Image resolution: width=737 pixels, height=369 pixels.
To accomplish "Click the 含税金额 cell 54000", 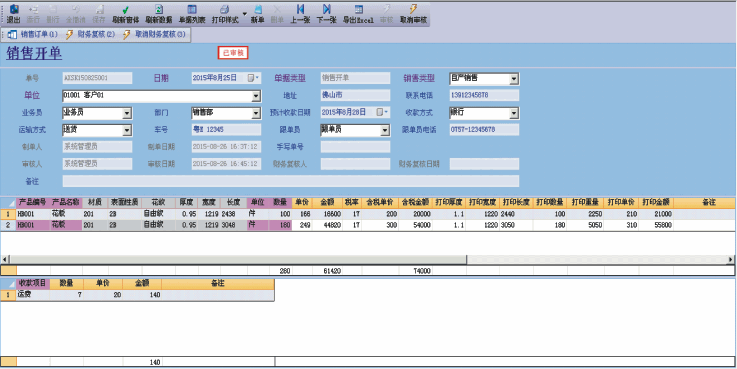I will (416, 225).
